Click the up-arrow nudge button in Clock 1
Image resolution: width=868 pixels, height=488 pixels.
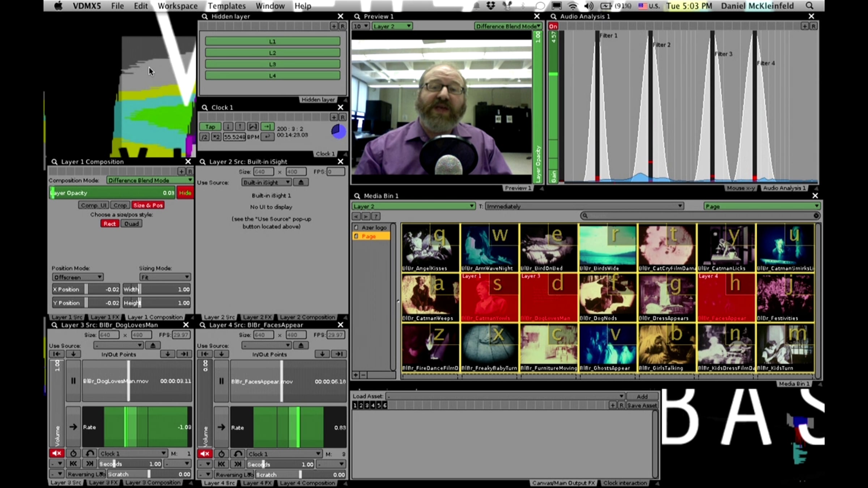tap(240, 127)
